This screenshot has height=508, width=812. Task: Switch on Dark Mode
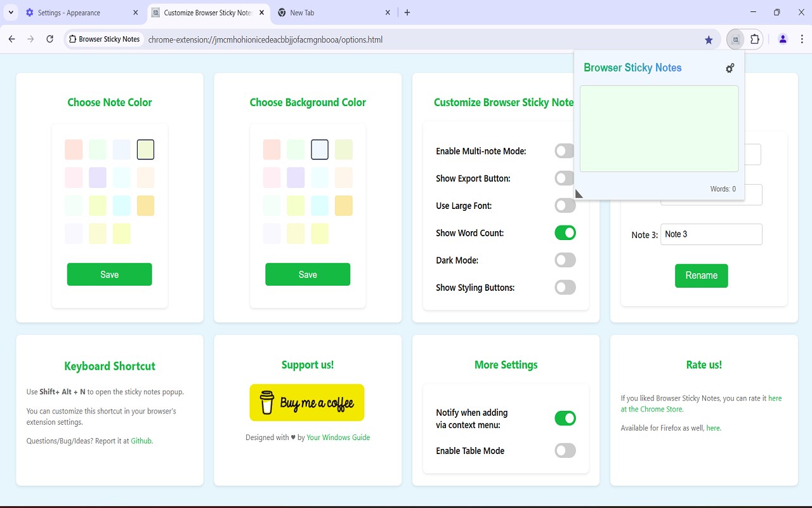click(565, 260)
